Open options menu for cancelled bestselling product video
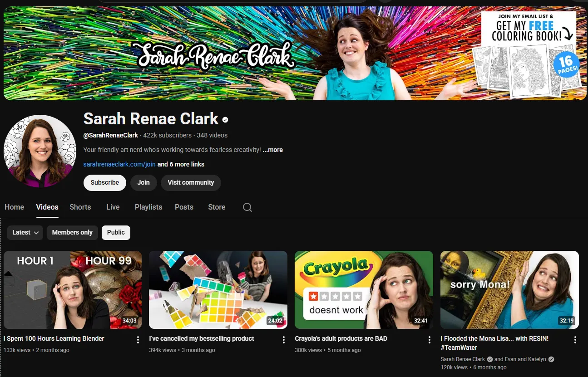Image resolution: width=588 pixels, height=377 pixels. pyautogui.click(x=284, y=340)
